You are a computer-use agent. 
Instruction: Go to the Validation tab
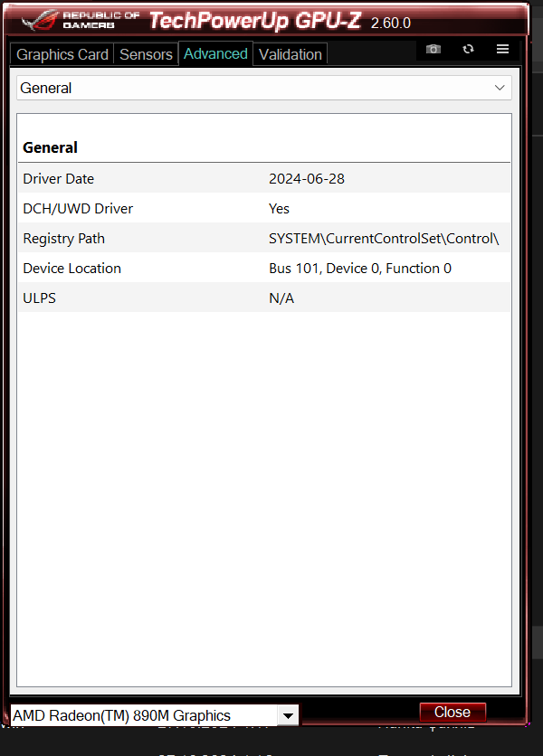[291, 54]
